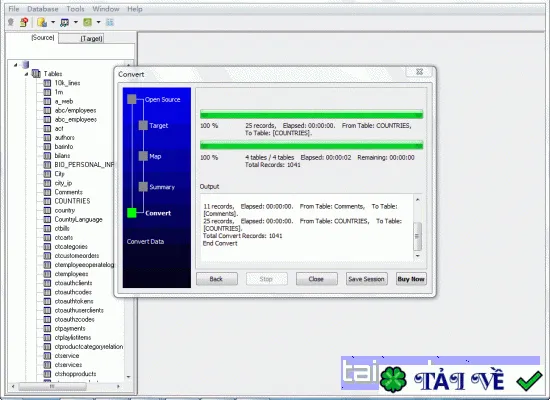
Task: Open dropdown arrow beside green refresh icon
Action: click(x=99, y=22)
